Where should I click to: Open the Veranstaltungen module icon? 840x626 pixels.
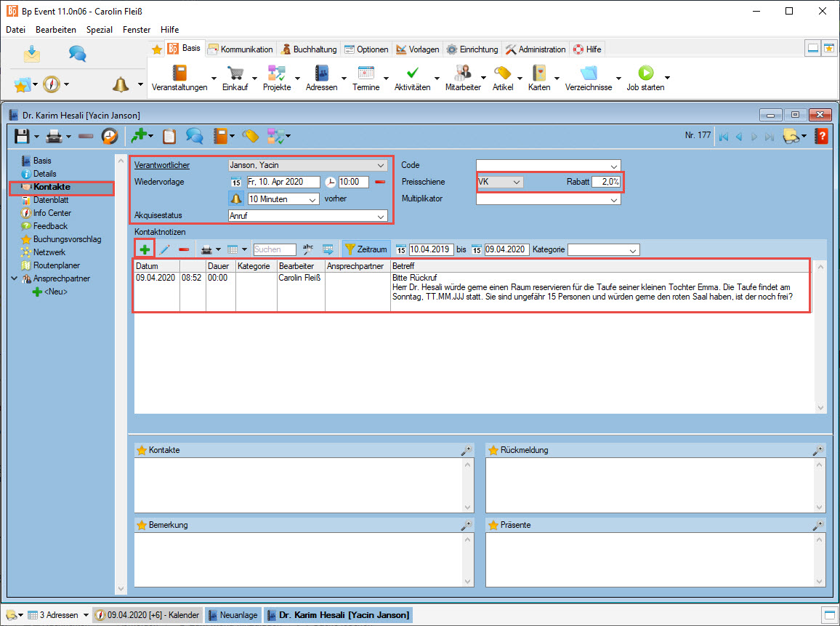[x=179, y=73]
